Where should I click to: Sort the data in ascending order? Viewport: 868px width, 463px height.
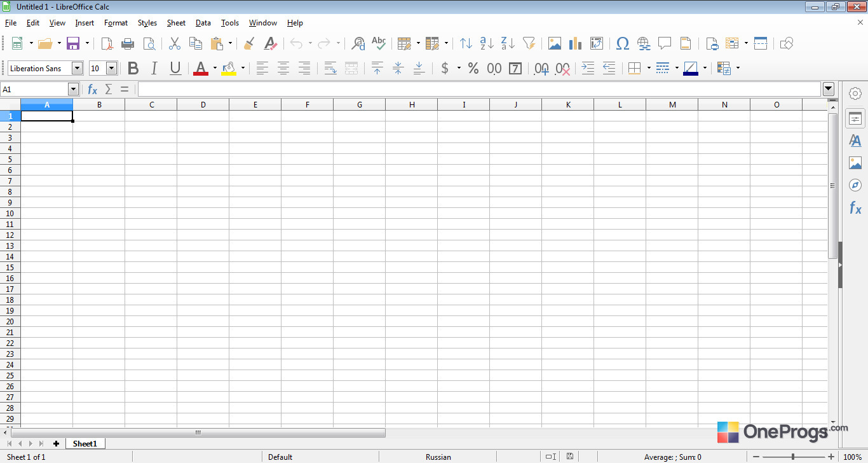pyautogui.click(x=487, y=43)
